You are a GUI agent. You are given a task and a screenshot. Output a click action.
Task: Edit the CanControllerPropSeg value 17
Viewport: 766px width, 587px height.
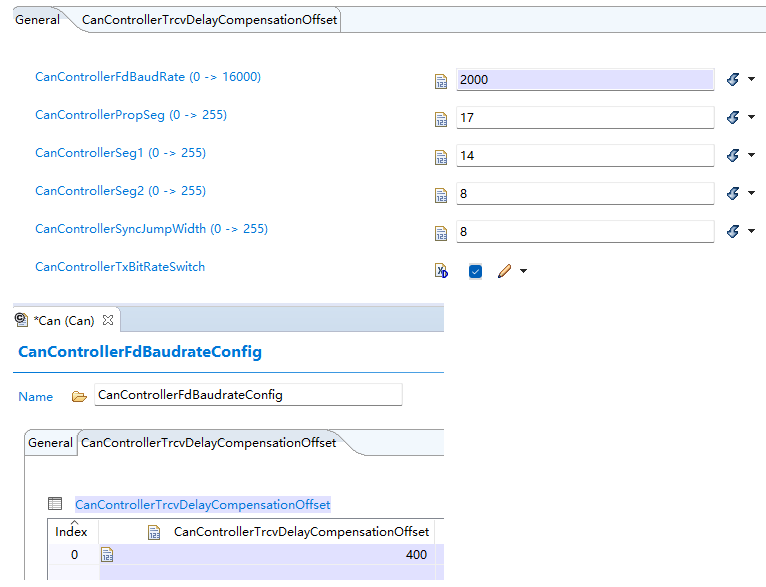(585, 118)
